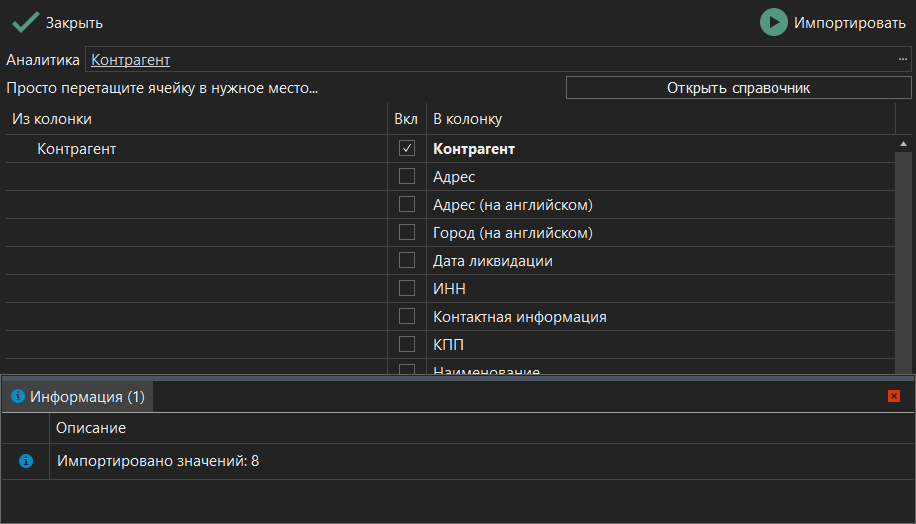Viewport: 916px width, 524px height.
Task: Select the bold Контрагент target row
Action: pos(661,149)
